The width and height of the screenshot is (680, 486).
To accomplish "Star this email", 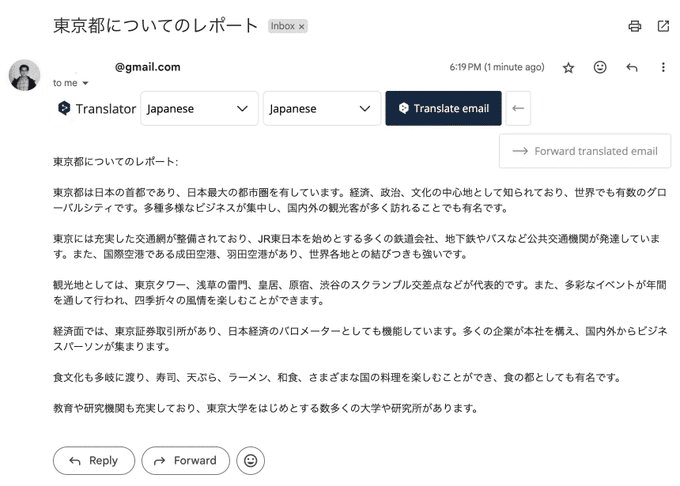I will coord(568,68).
